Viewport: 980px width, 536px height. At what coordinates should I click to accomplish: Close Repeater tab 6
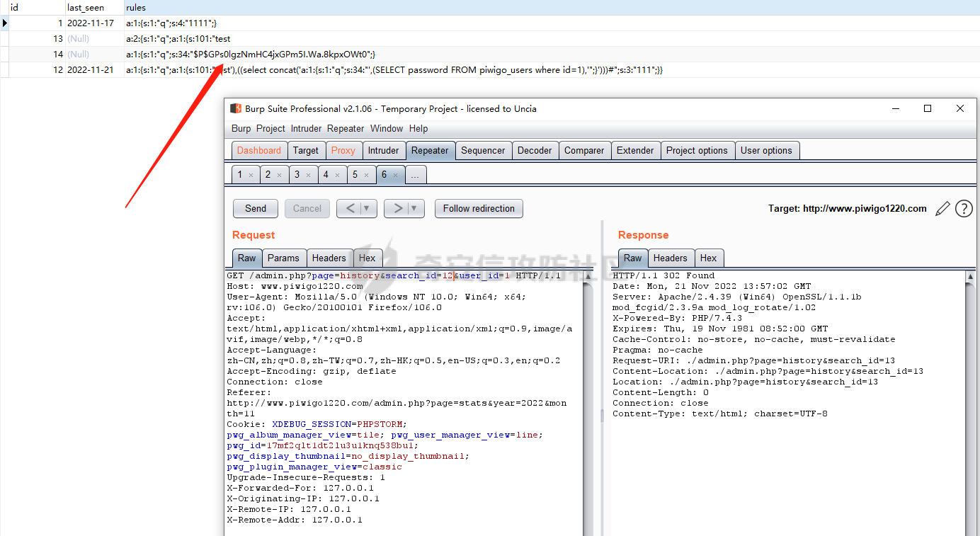395,175
